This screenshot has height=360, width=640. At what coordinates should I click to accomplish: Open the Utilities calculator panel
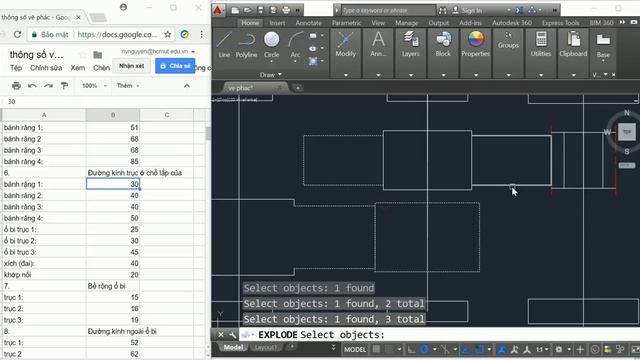point(541,45)
